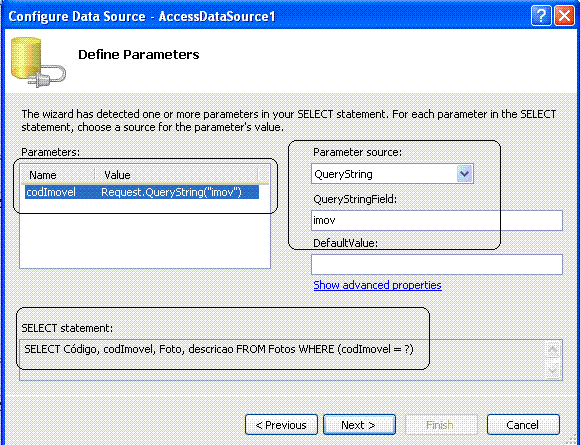The width and height of the screenshot is (580, 445).
Task: Click SELECT statement scrollbar up arrow
Action: point(553,350)
